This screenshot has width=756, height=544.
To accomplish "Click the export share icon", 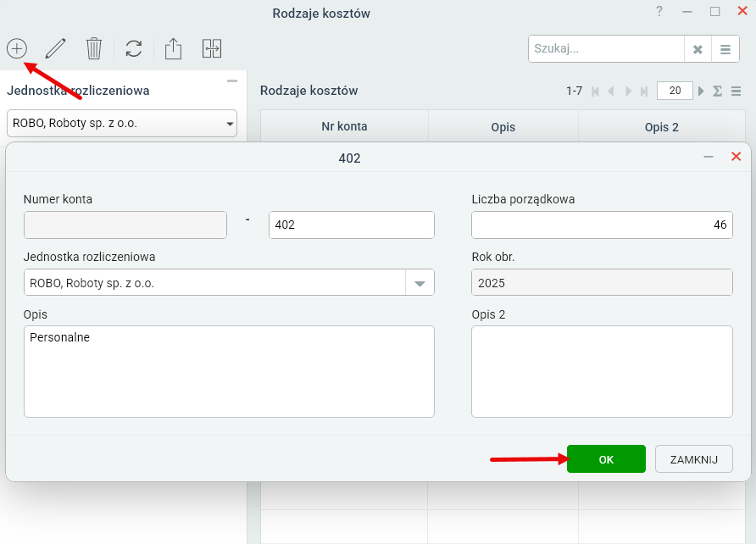I will tap(173, 48).
